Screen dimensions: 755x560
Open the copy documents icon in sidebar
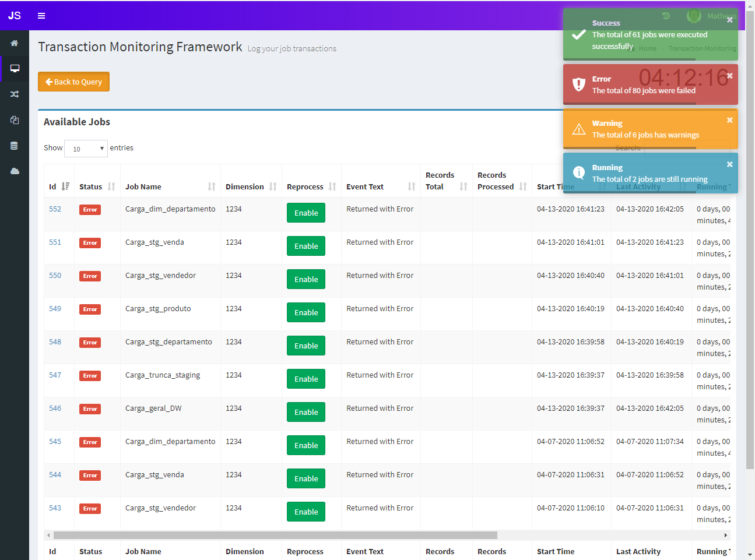click(x=15, y=120)
